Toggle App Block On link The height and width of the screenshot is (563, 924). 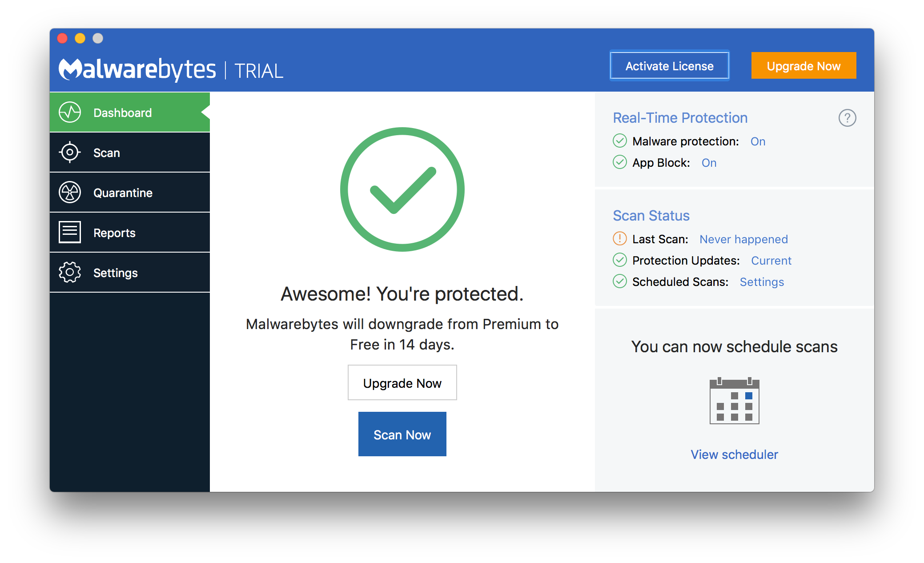tap(709, 163)
